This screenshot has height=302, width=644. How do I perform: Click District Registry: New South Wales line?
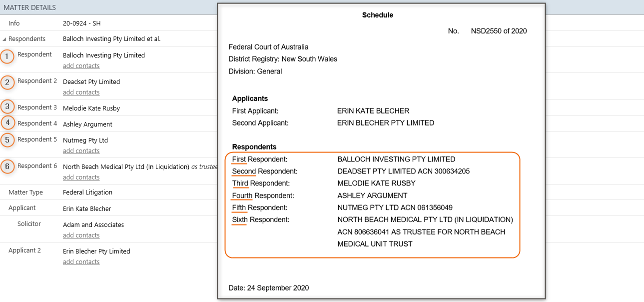click(283, 59)
